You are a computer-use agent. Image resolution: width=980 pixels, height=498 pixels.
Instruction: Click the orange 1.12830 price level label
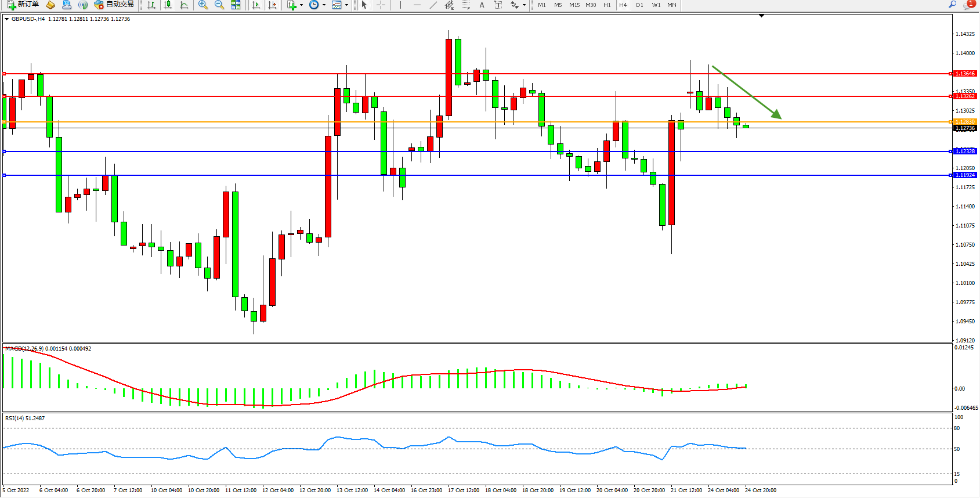point(965,122)
